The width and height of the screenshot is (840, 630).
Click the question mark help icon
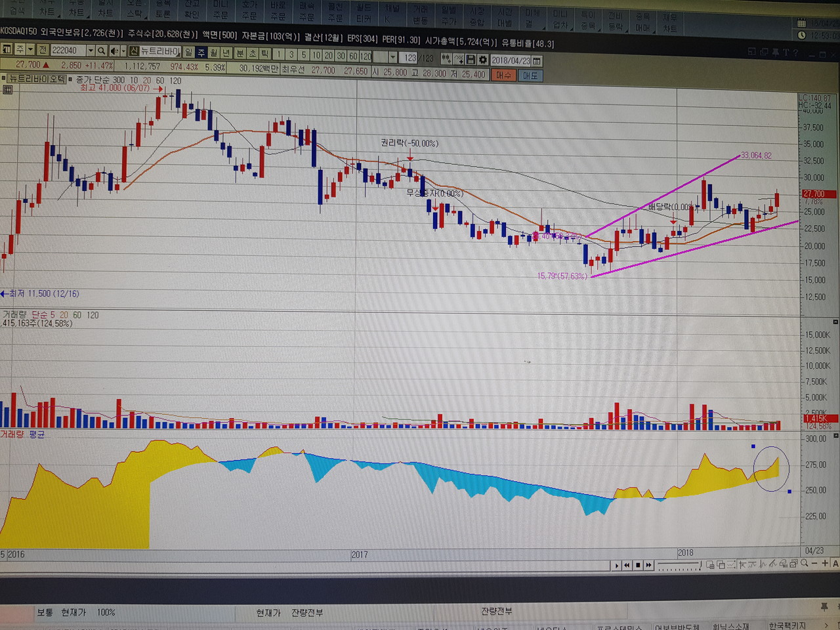coord(795,52)
